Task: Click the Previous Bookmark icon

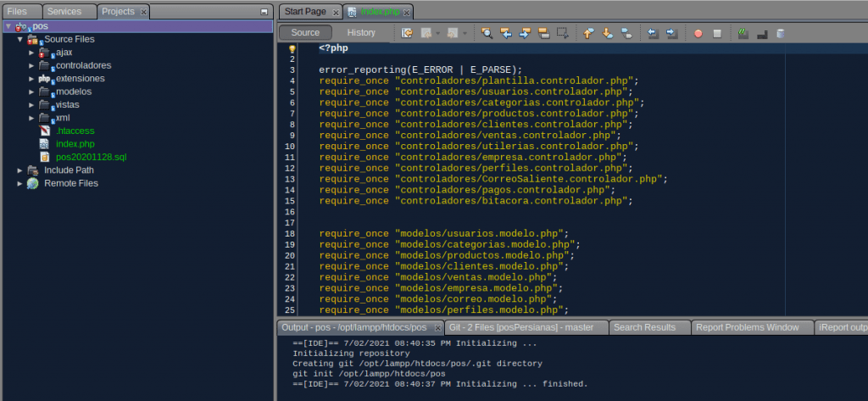Action: pyautogui.click(x=589, y=33)
